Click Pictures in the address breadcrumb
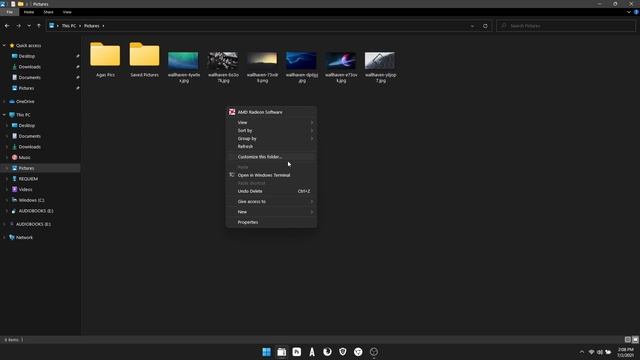 click(x=92, y=26)
